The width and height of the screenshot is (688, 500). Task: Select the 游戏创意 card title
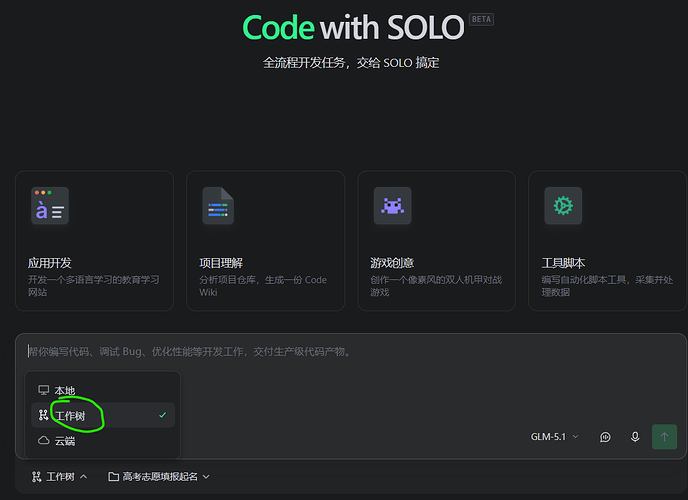click(x=392, y=263)
